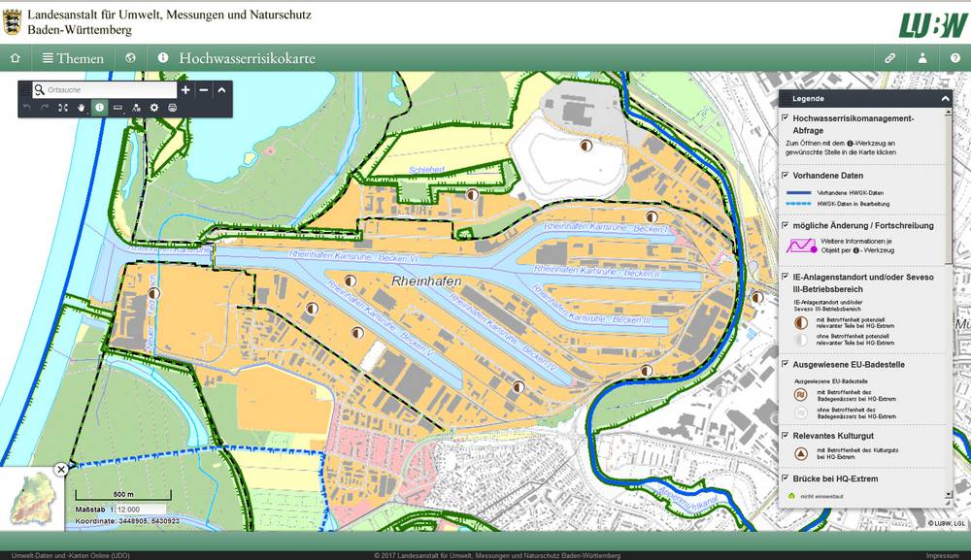Zoom in with the plus button
971x560 pixels.
185,90
